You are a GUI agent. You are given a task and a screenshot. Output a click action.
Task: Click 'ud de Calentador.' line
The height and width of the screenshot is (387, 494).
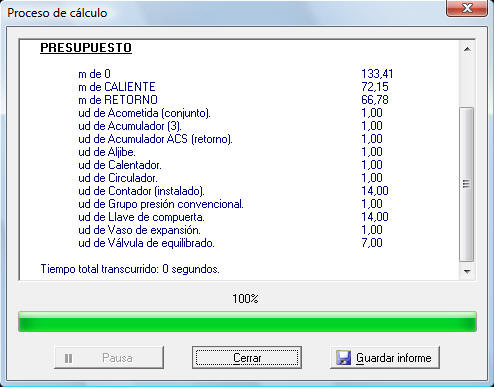point(120,165)
